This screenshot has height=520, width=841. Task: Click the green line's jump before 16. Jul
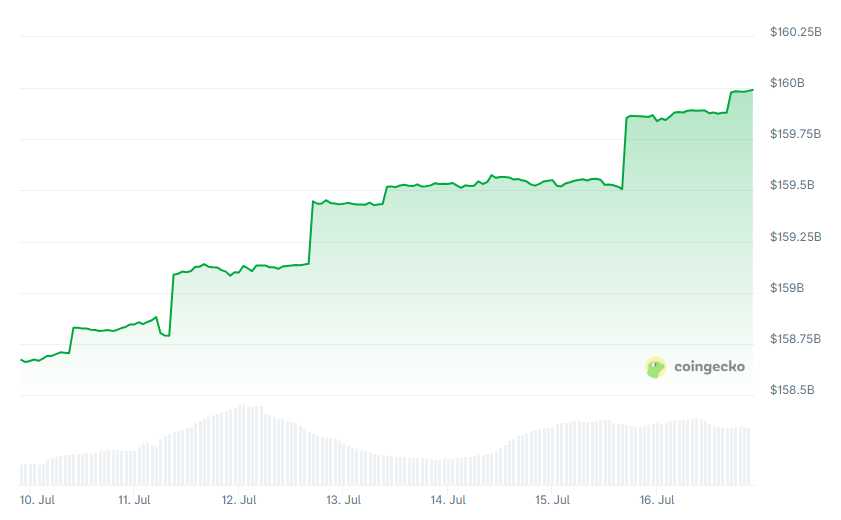point(625,150)
